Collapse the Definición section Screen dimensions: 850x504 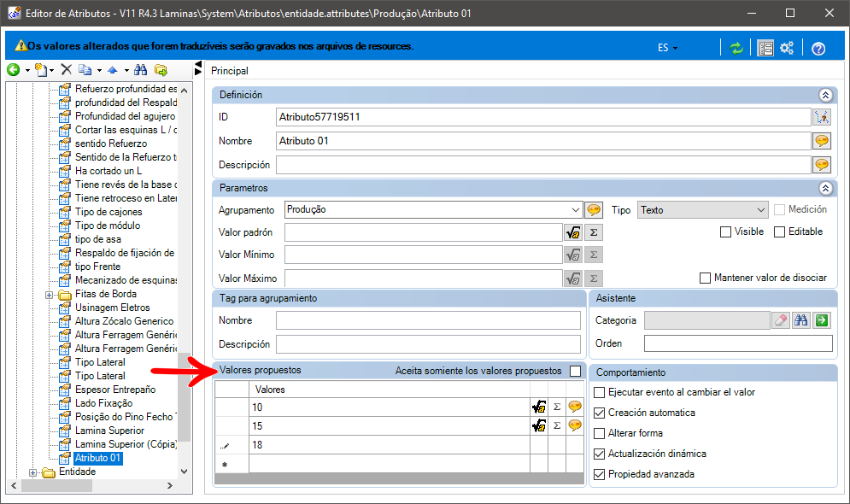tap(825, 95)
